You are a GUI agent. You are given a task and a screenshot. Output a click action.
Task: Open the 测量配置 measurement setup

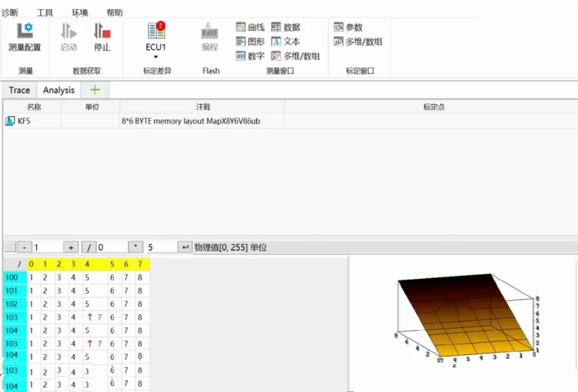[25, 37]
